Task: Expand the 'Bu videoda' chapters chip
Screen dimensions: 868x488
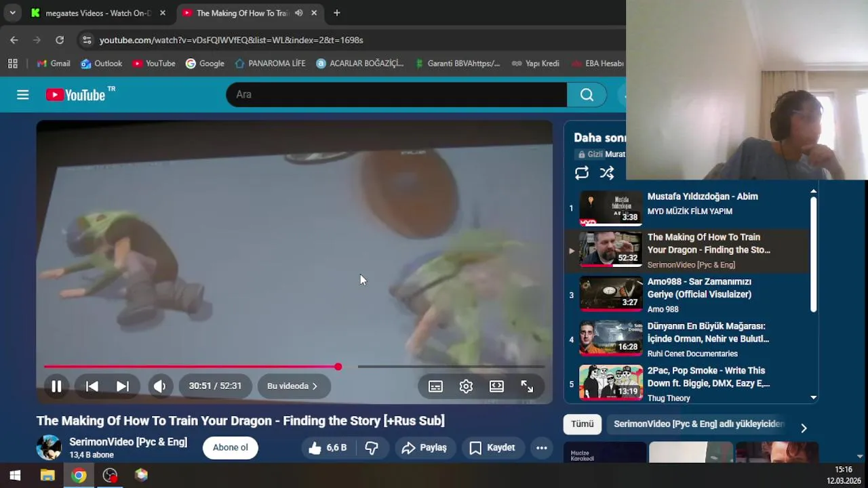Action: [293, 386]
